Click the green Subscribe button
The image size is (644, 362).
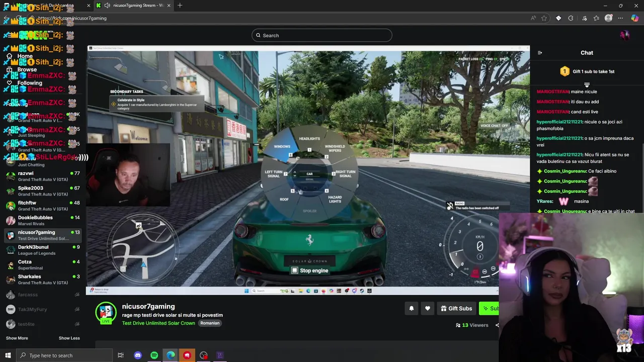(x=489, y=308)
